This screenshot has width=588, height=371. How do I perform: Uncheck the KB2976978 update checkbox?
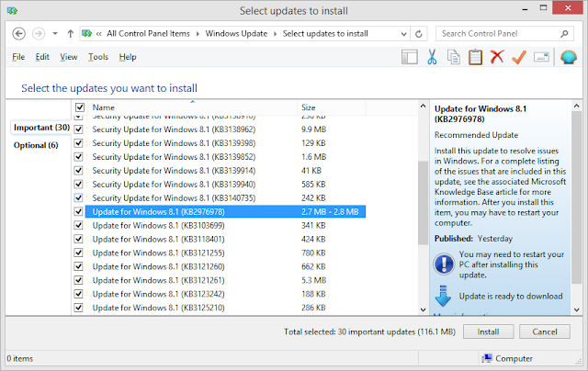tap(78, 212)
